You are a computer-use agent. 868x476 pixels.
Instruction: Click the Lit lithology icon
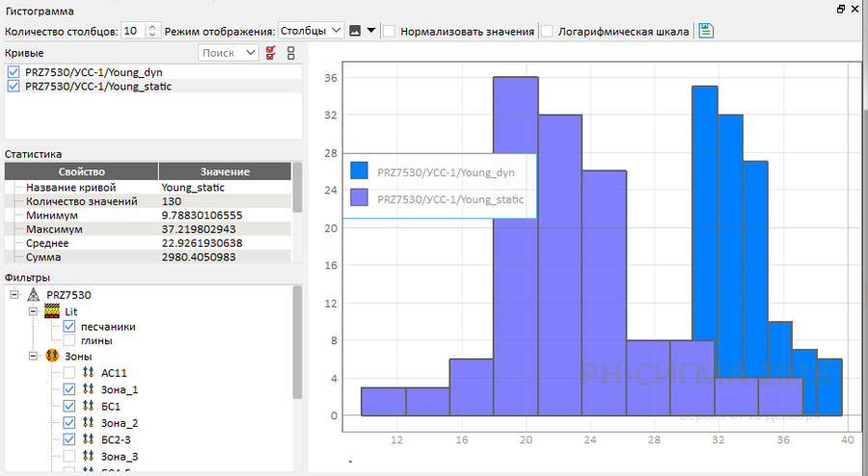pyautogui.click(x=52, y=311)
